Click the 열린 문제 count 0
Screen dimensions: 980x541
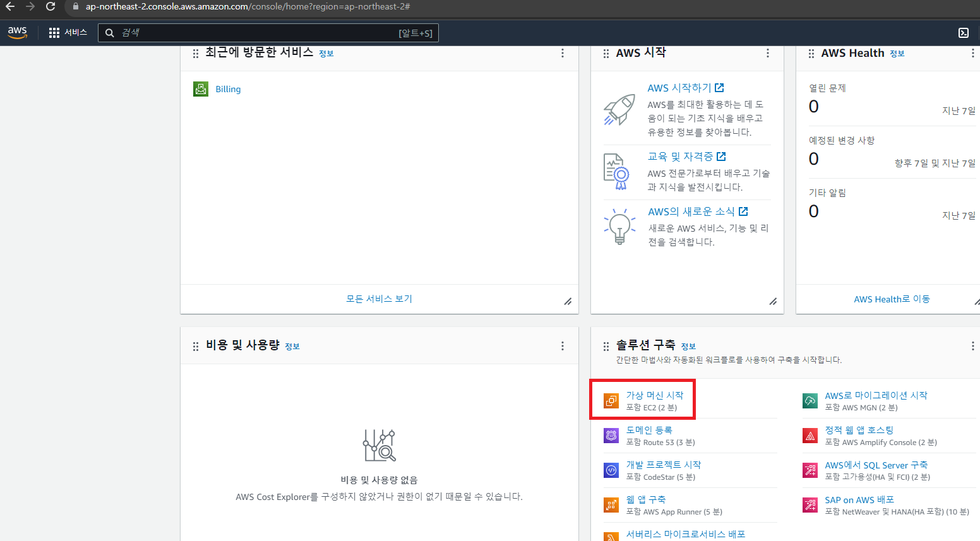click(814, 107)
